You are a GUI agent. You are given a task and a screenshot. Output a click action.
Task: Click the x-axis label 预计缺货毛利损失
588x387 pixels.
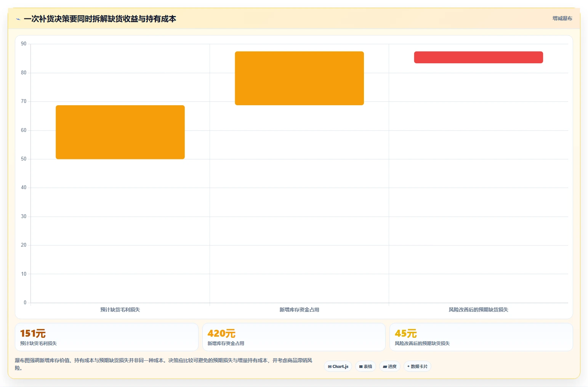coord(120,310)
